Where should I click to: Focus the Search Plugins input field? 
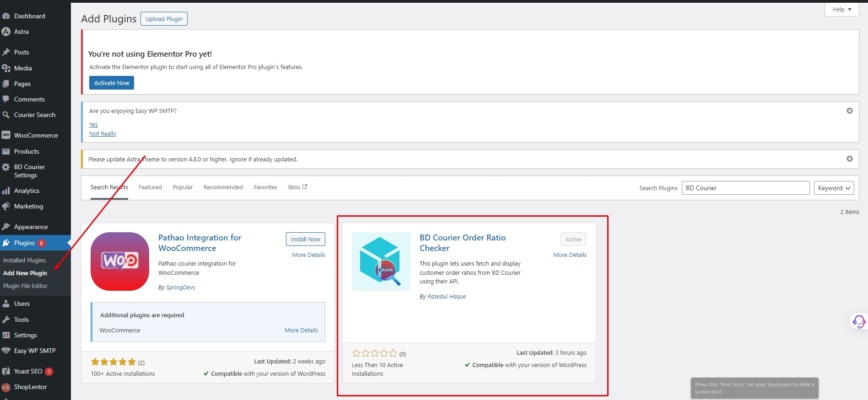coord(745,188)
